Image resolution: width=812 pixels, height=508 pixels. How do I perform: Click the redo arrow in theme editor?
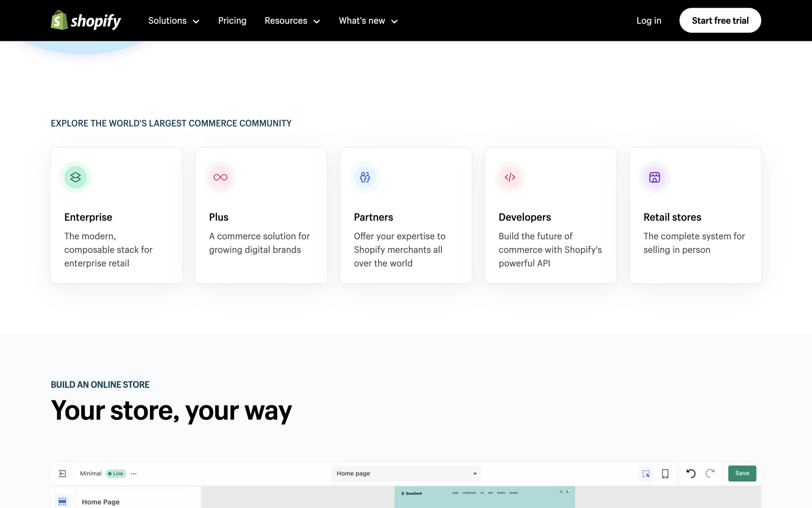coord(710,473)
